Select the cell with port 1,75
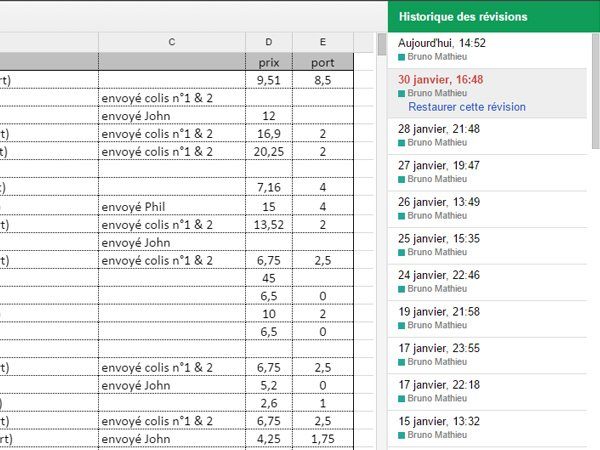This screenshot has height=450, width=600. pos(323,439)
